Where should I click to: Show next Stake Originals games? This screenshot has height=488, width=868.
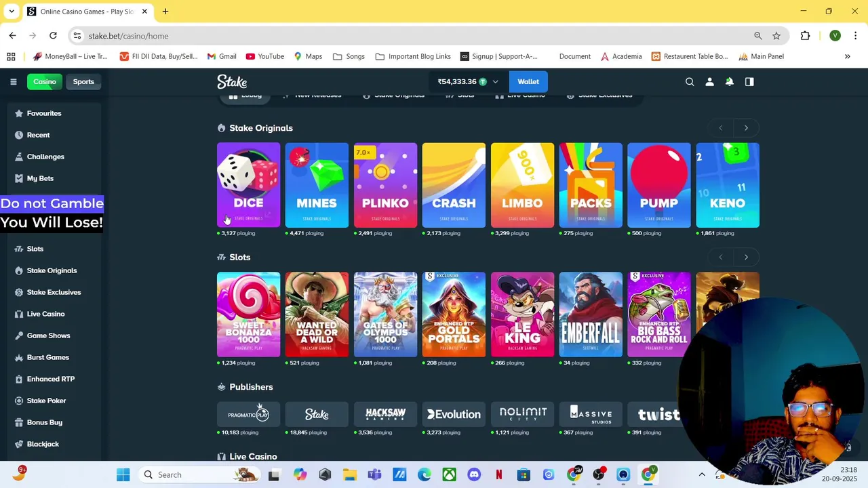(746, 128)
